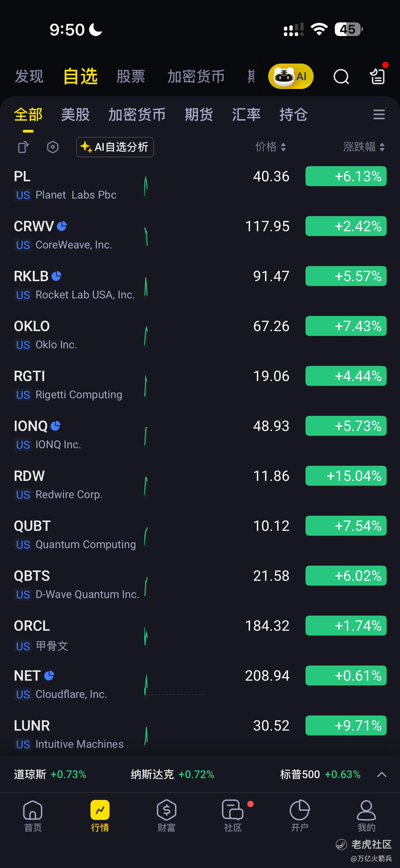Switch to the 加密货币 watchlist sub-tab
Image resolution: width=400 pixels, height=868 pixels.
137,115
